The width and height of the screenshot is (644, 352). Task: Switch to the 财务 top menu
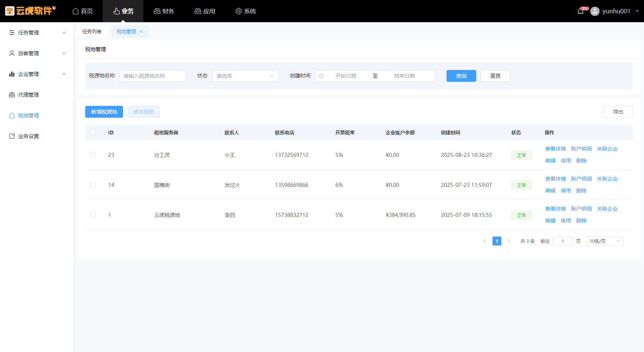click(x=164, y=11)
